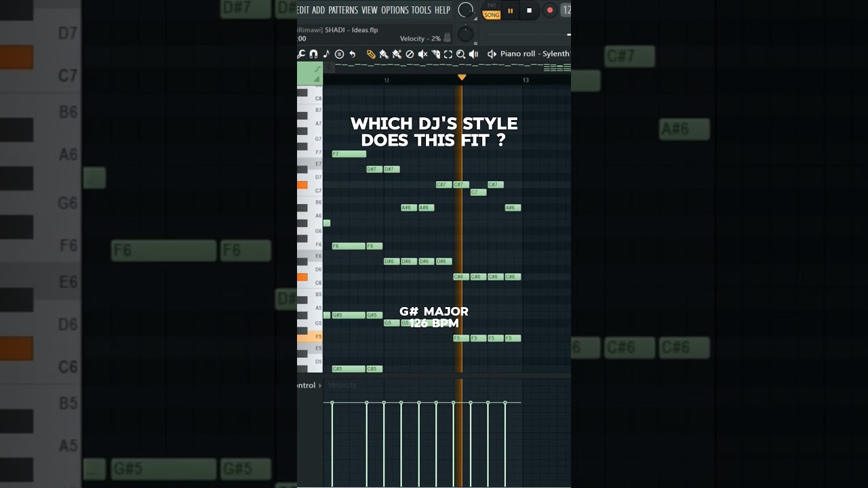
Task: Select the Draw pencil tool
Action: pos(371,54)
